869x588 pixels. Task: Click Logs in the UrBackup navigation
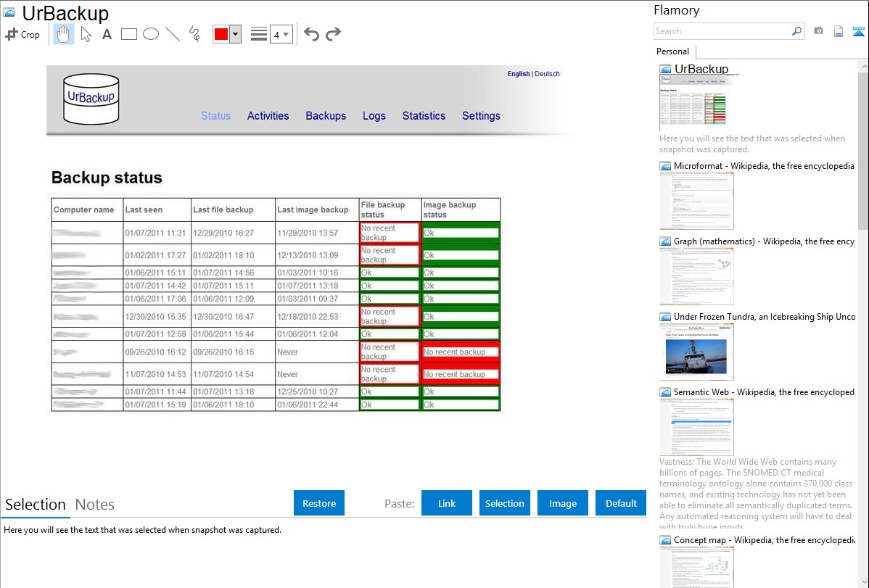tap(374, 116)
